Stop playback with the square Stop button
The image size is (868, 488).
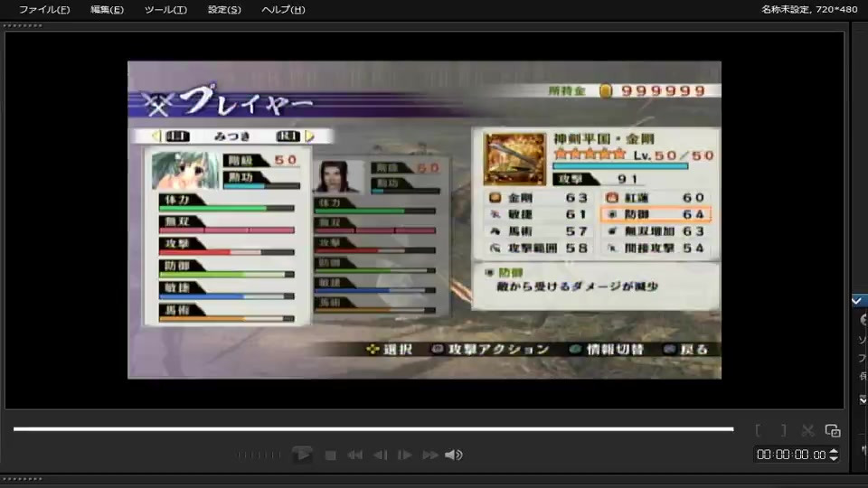(331, 455)
